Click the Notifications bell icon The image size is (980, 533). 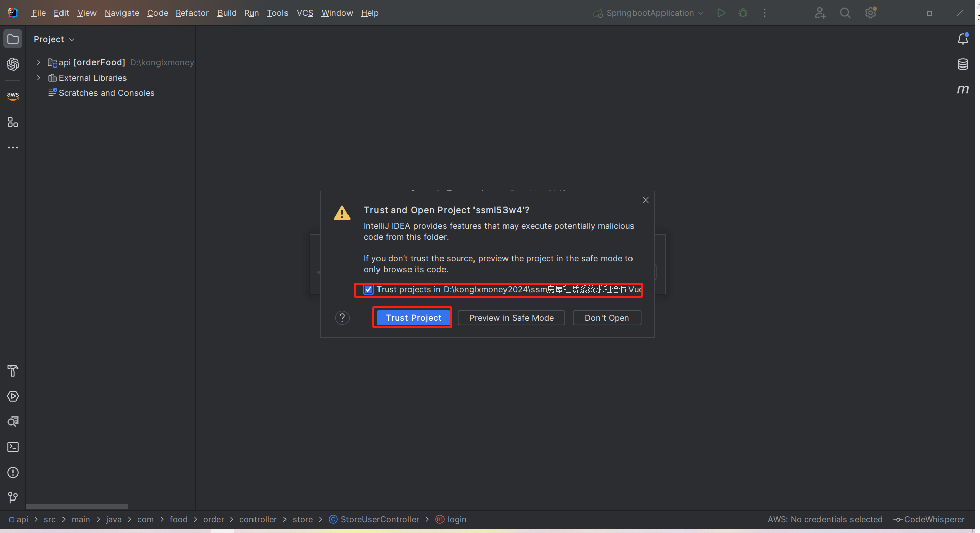(x=963, y=39)
